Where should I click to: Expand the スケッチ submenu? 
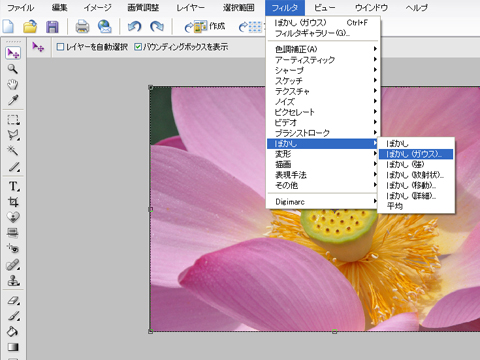(x=323, y=81)
